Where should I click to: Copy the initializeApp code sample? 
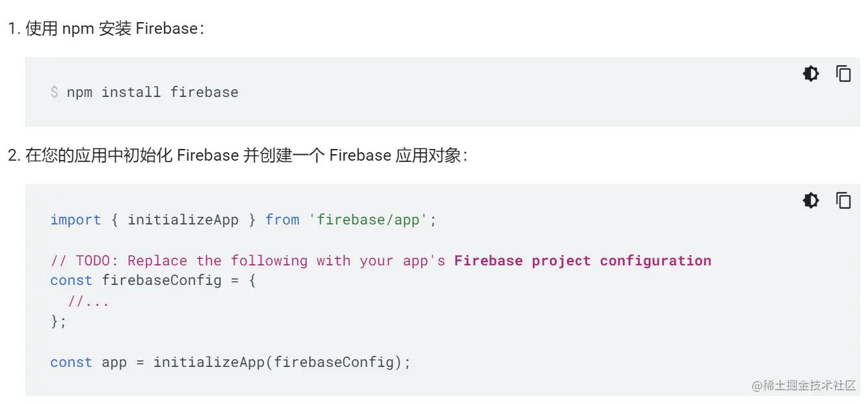pyautogui.click(x=843, y=200)
